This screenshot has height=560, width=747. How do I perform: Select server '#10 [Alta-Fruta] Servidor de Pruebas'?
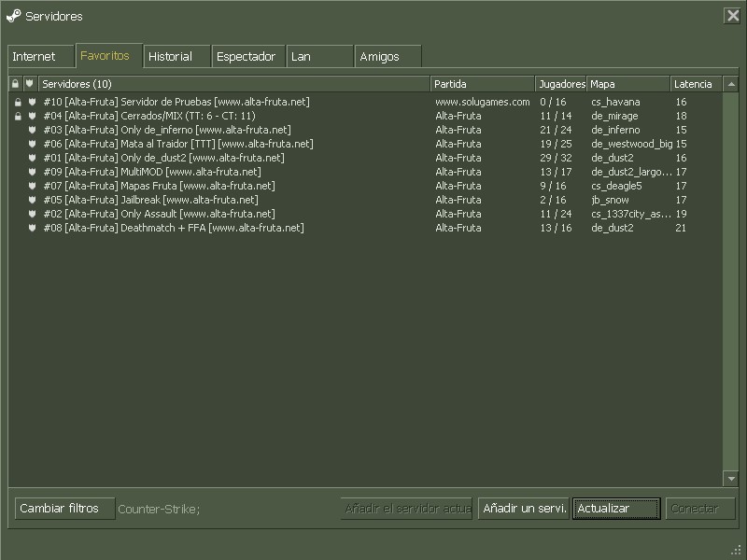click(x=365, y=102)
